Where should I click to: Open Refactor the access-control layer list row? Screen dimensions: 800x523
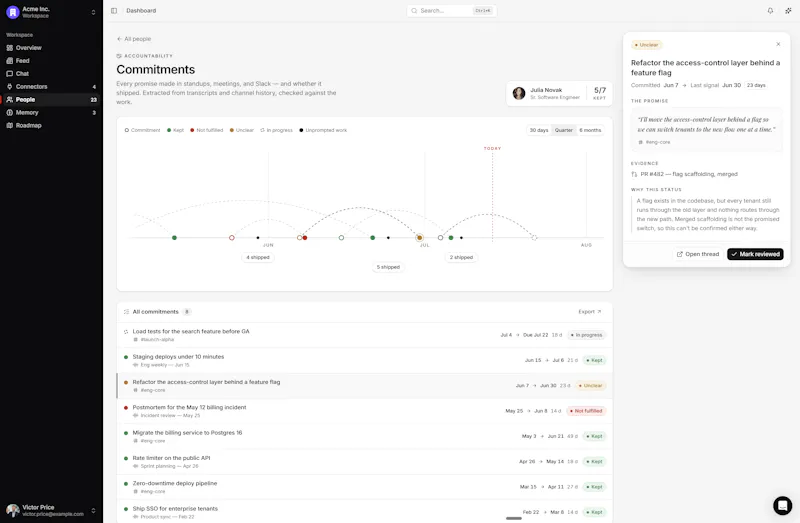click(x=364, y=386)
